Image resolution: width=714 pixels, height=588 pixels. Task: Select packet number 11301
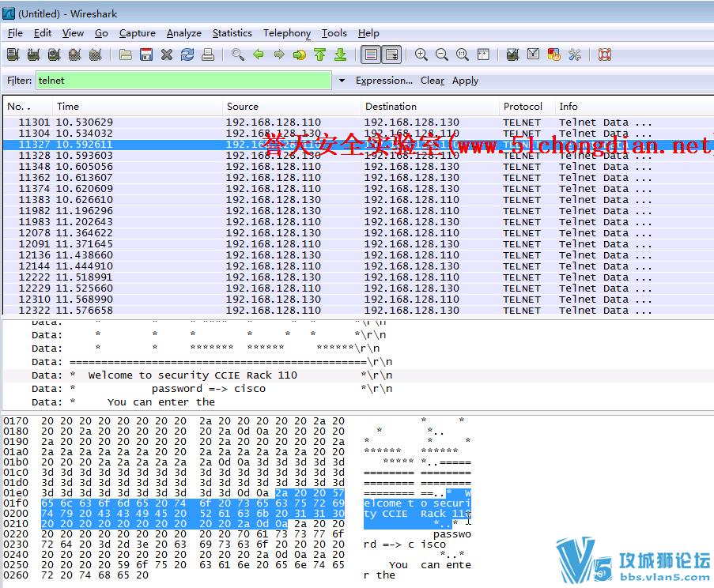pos(358,122)
